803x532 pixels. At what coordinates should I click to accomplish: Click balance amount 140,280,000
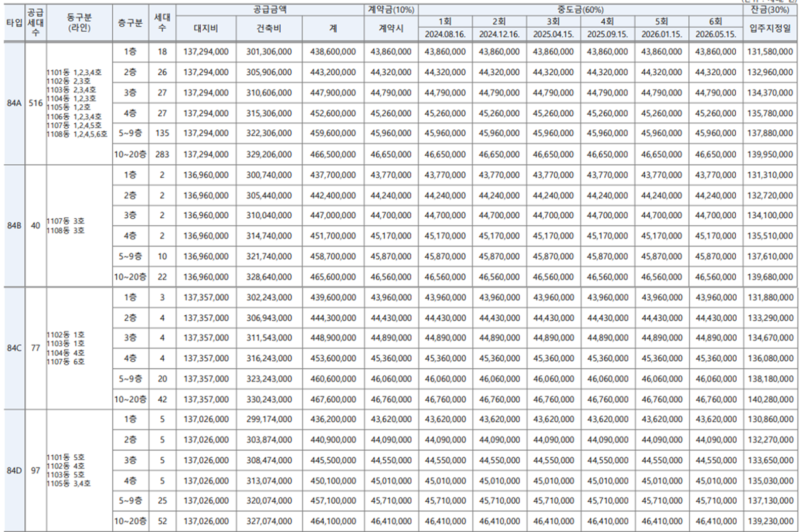click(770, 400)
